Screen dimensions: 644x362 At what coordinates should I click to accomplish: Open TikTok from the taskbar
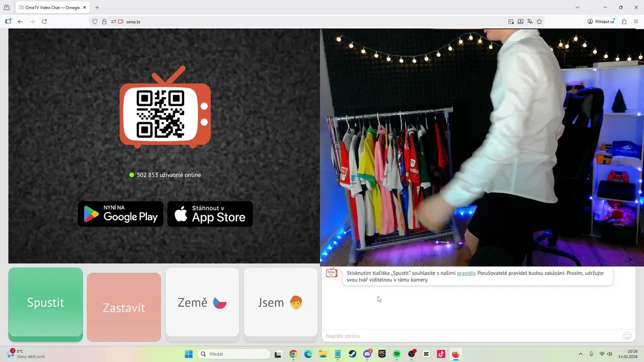(441, 354)
